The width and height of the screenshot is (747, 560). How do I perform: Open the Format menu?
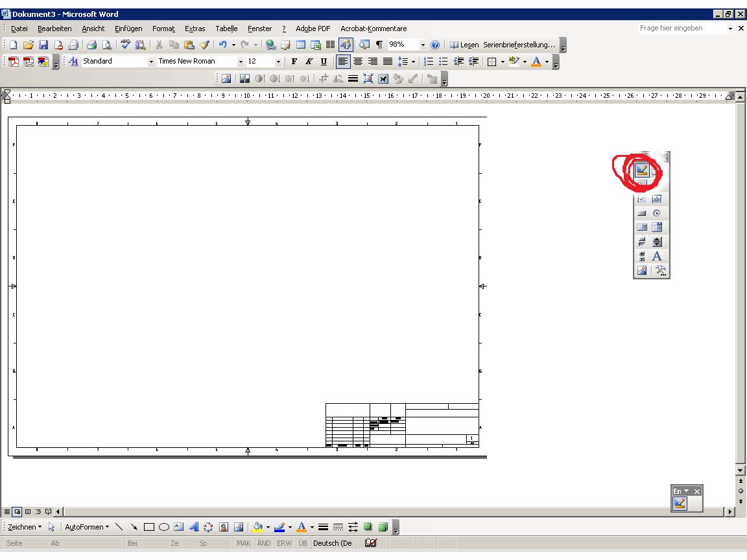click(x=163, y=29)
